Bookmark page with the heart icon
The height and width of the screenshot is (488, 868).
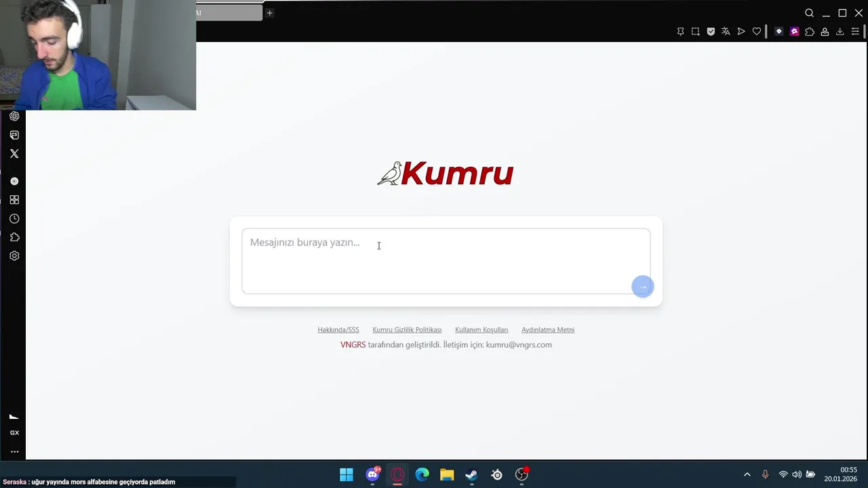757,31
